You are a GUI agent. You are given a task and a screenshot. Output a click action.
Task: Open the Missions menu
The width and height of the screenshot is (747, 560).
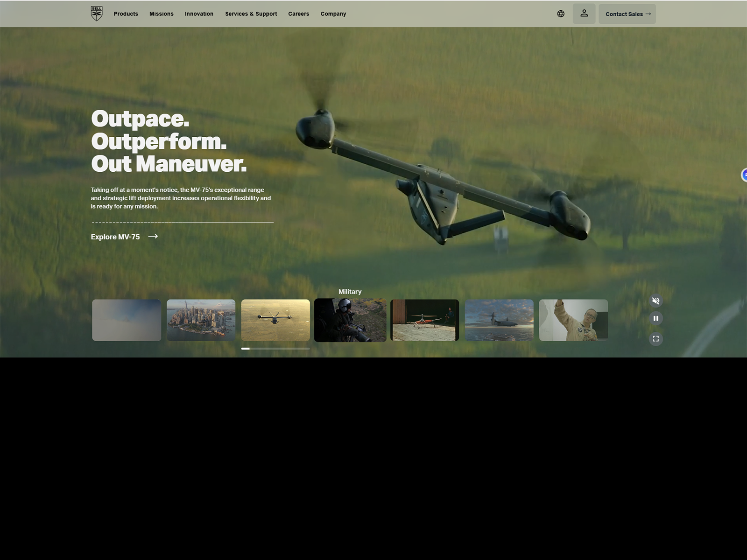click(x=162, y=14)
